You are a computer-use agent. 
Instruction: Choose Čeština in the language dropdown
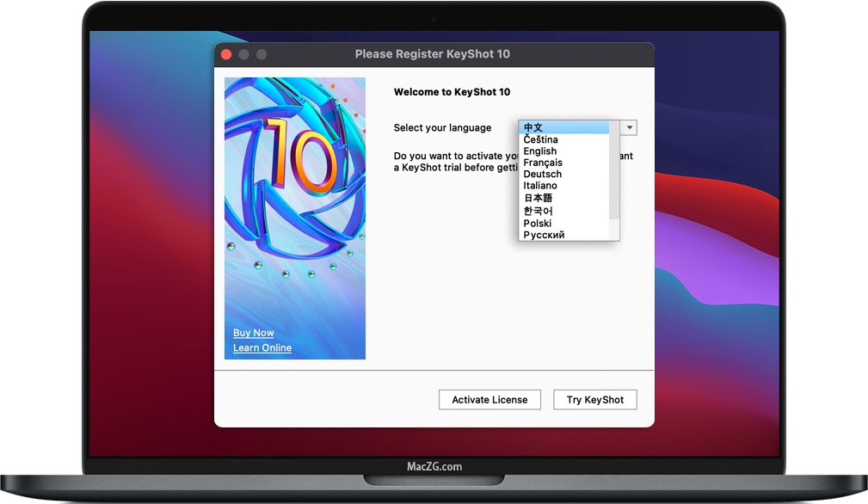[540, 139]
